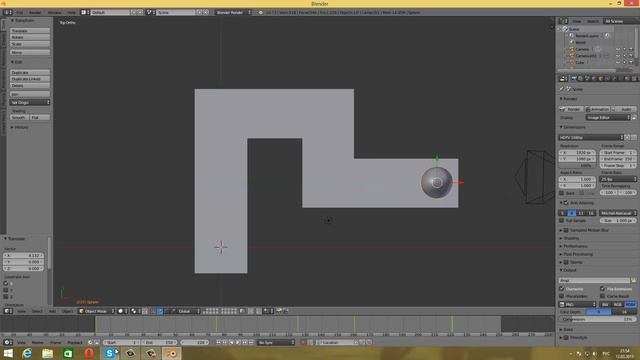Toggle the Constraint Axis X checkbox
The image size is (640, 360).
click(x=6, y=283)
